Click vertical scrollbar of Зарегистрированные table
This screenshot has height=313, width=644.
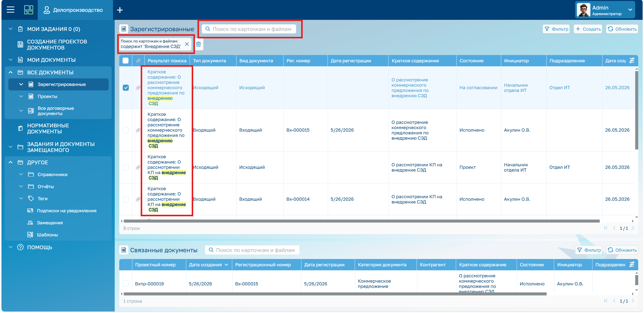point(636,111)
